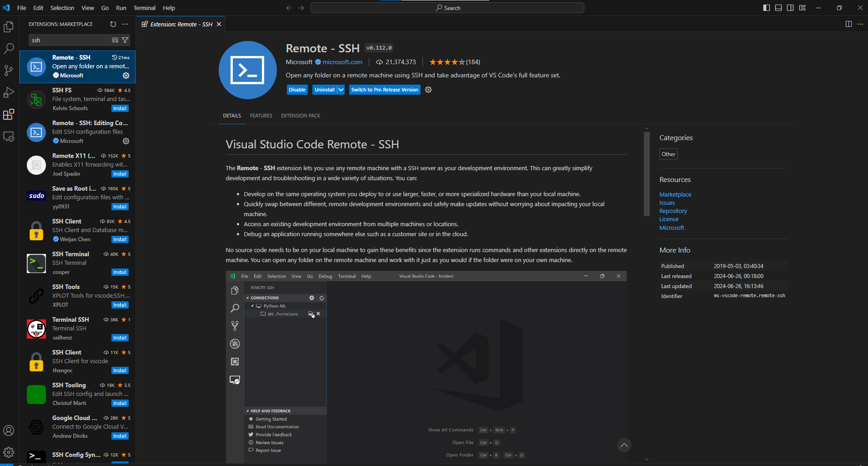868x466 pixels.
Task: Toggle the secondary side bar
Action: coord(790,8)
